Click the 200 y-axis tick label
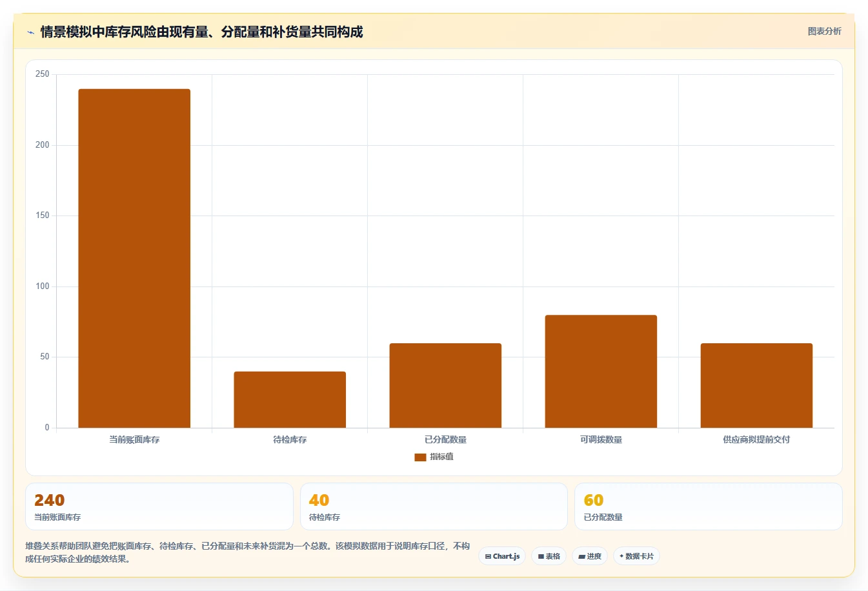This screenshot has width=868, height=591. point(43,145)
